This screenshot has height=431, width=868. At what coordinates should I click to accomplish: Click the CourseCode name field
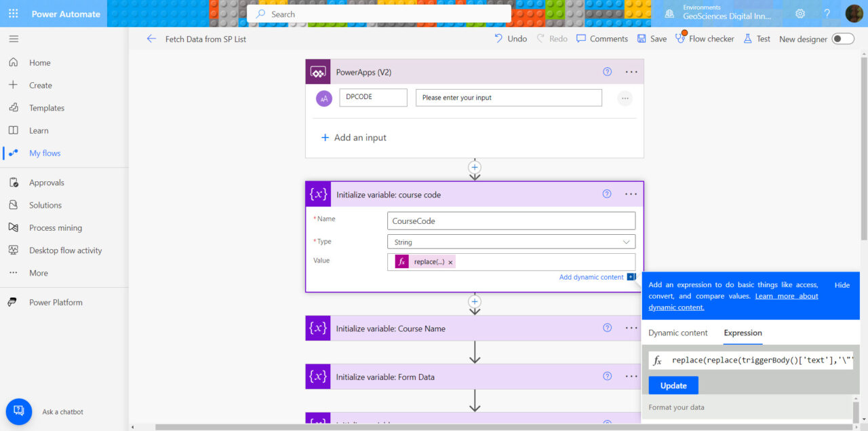[x=511, y=221]
